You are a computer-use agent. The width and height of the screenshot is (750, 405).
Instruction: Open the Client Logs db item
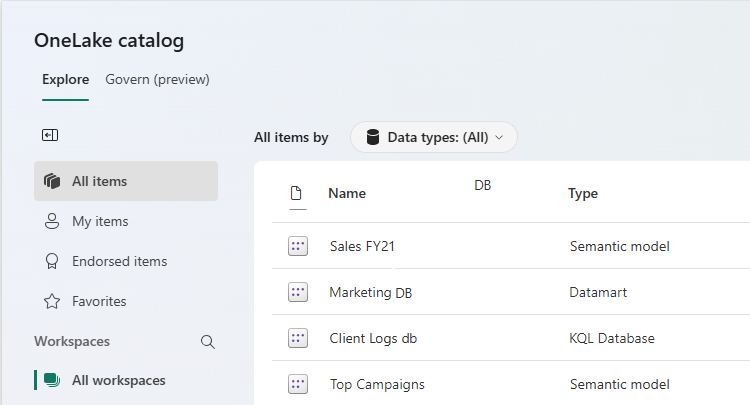pos(373,338)
